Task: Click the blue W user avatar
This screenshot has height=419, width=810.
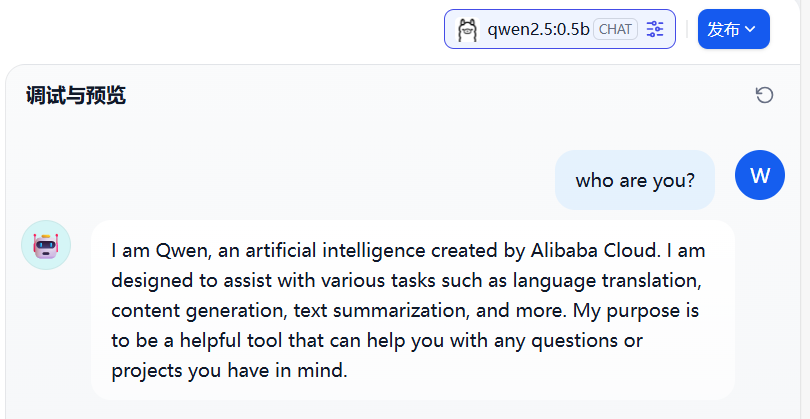Action: tap(760, 176)
